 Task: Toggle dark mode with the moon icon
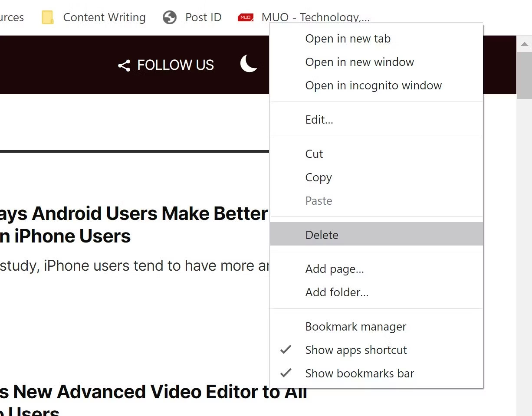249,64
